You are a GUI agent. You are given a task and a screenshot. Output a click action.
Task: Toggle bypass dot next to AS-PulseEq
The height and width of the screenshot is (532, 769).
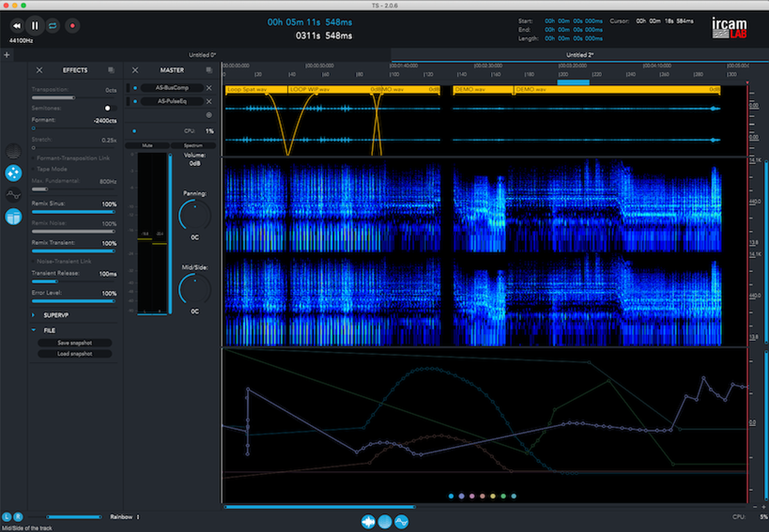tap(135, 101)
